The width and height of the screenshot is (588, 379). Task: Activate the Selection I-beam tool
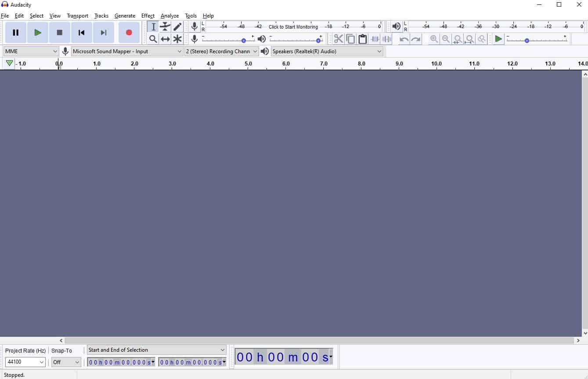(153, 27)
